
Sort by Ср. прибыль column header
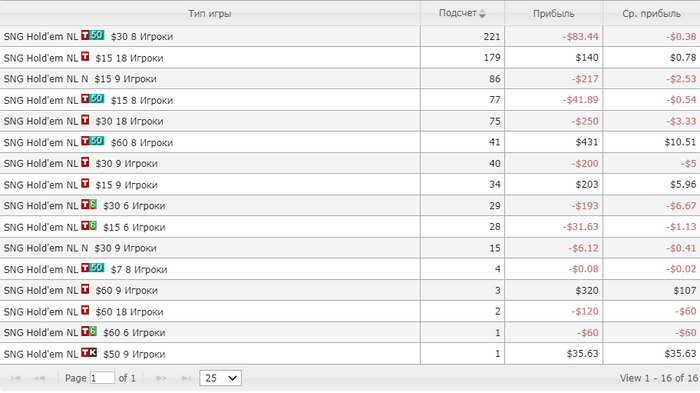(651, 13)
